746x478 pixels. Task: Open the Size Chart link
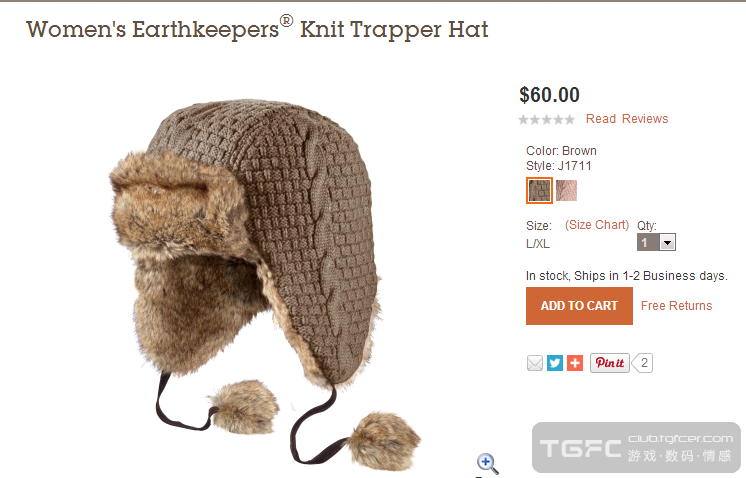coord(597,224)
